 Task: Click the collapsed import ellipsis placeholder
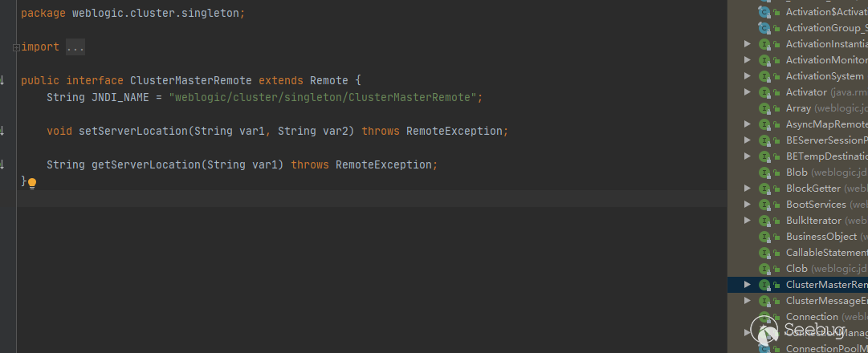click(75, 47)
